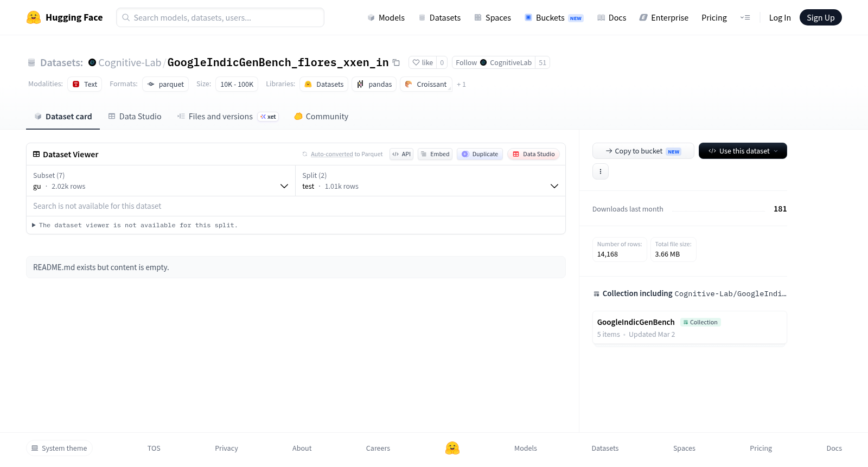Switch System theme selector

click(59, 448)
